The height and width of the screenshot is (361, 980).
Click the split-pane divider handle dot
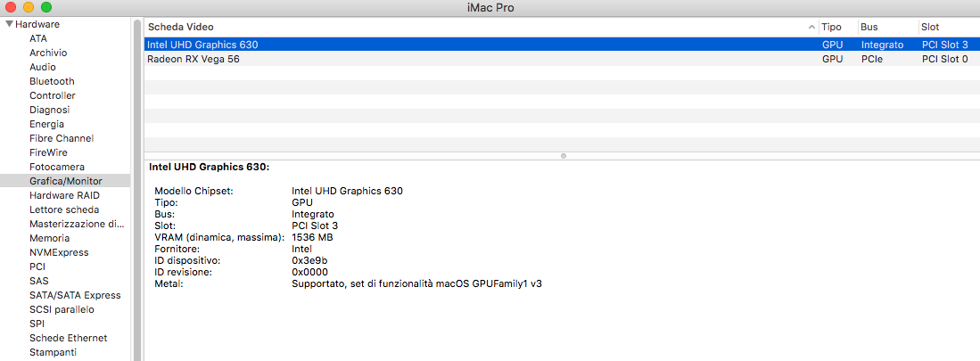point(564,155)
